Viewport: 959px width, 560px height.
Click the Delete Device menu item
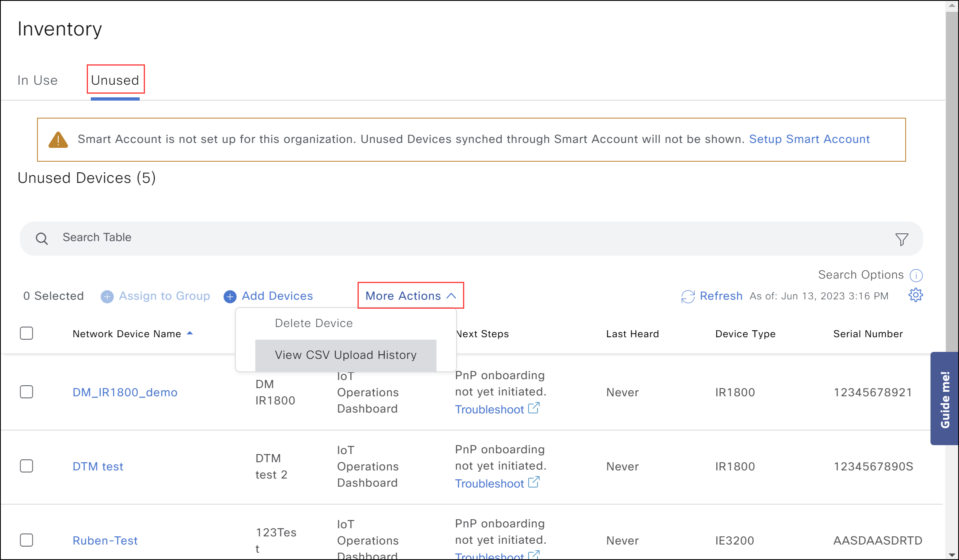point(313,323)
